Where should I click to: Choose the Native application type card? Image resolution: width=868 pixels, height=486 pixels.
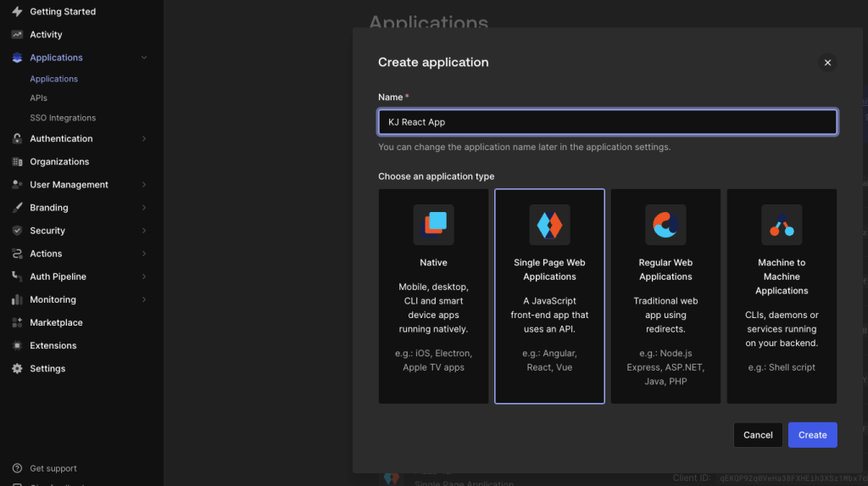click(433, 297)
